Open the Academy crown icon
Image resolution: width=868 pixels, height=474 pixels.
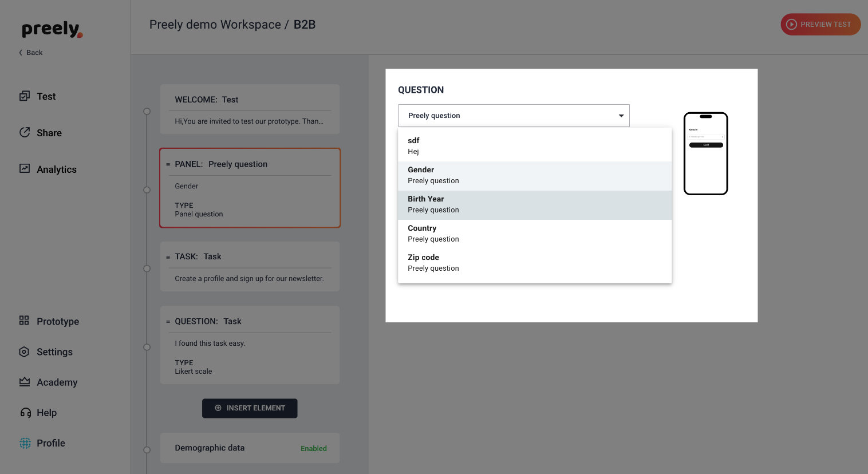(x=24, y=382)
